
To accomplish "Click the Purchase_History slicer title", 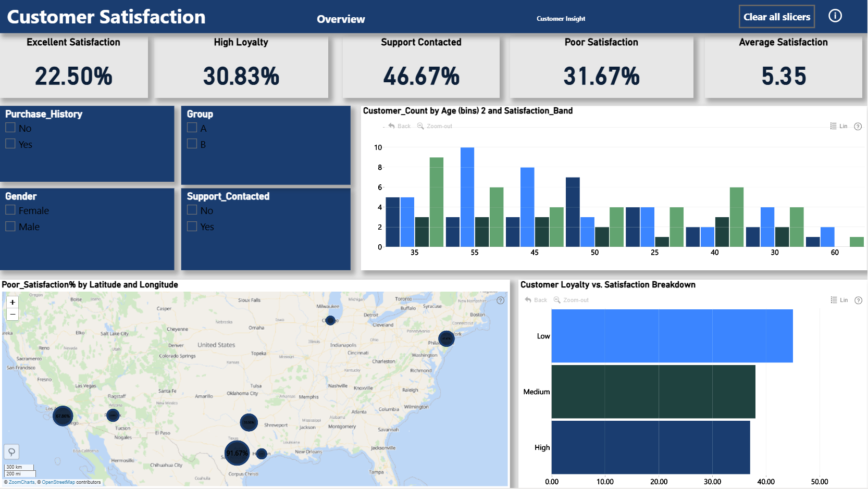I will pos(44,114).
